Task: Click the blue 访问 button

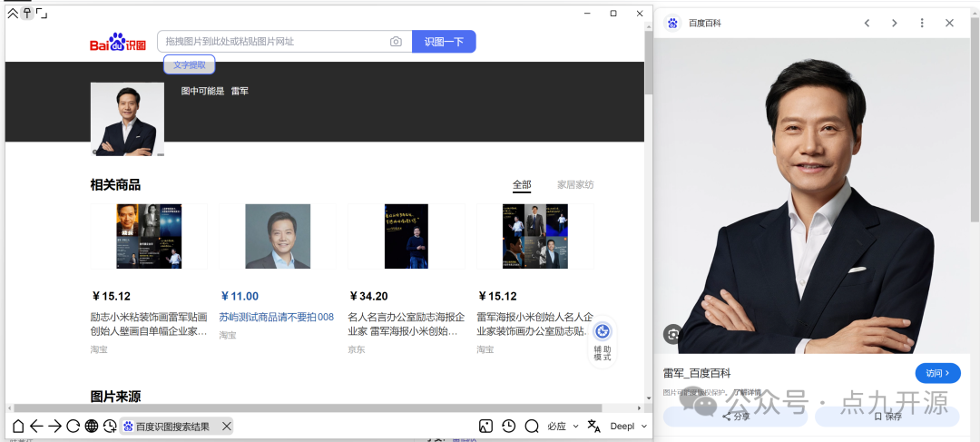Action: 938,373
